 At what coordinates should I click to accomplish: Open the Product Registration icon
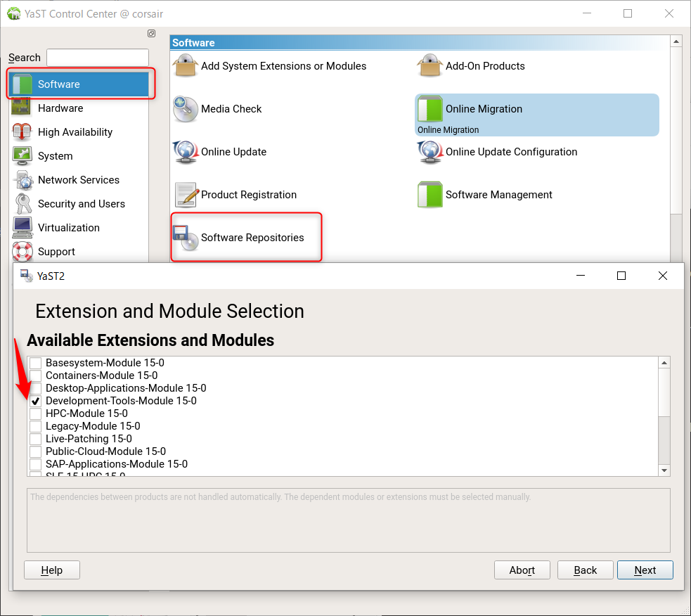tap(186, 195)
